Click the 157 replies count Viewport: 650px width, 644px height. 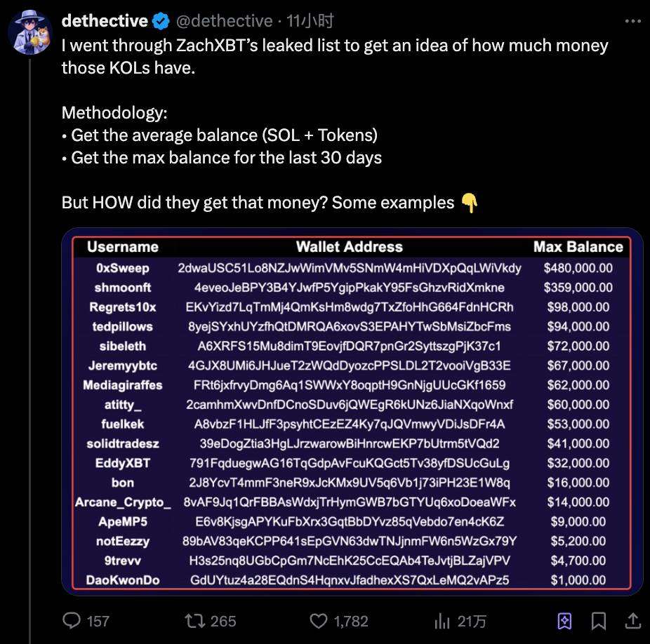pos(98,621)
